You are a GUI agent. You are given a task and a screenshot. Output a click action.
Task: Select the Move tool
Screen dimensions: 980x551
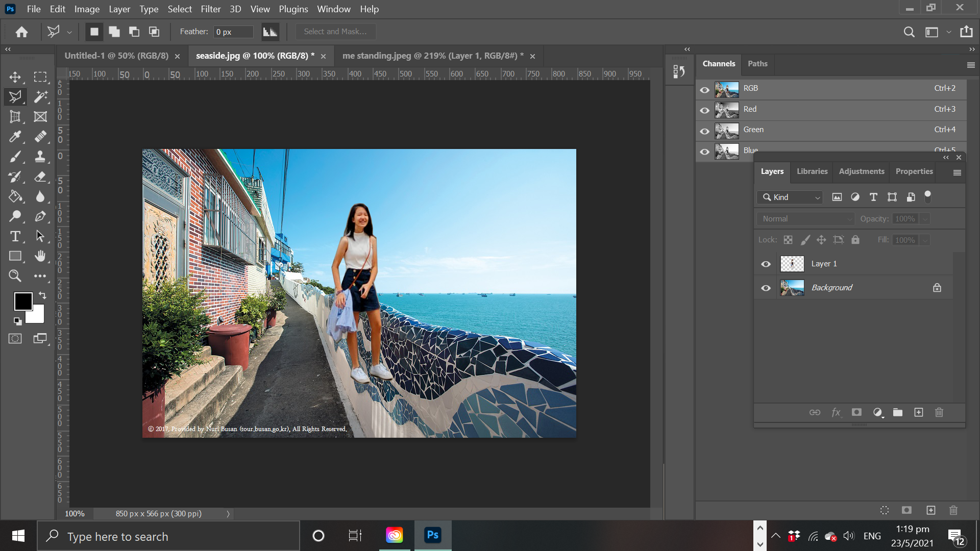click(15, 77)
